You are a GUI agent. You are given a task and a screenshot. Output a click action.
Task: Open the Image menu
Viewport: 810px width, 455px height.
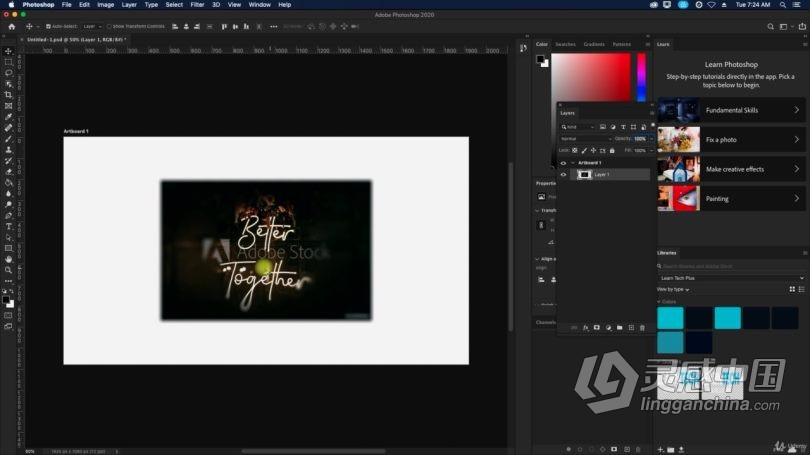[105, 5]
